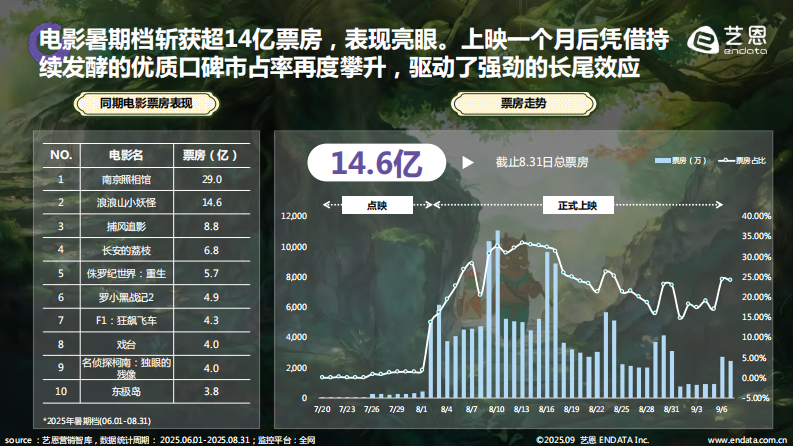
Task: Click the 40.00% right axis label
Action: (x=757, y=216)
